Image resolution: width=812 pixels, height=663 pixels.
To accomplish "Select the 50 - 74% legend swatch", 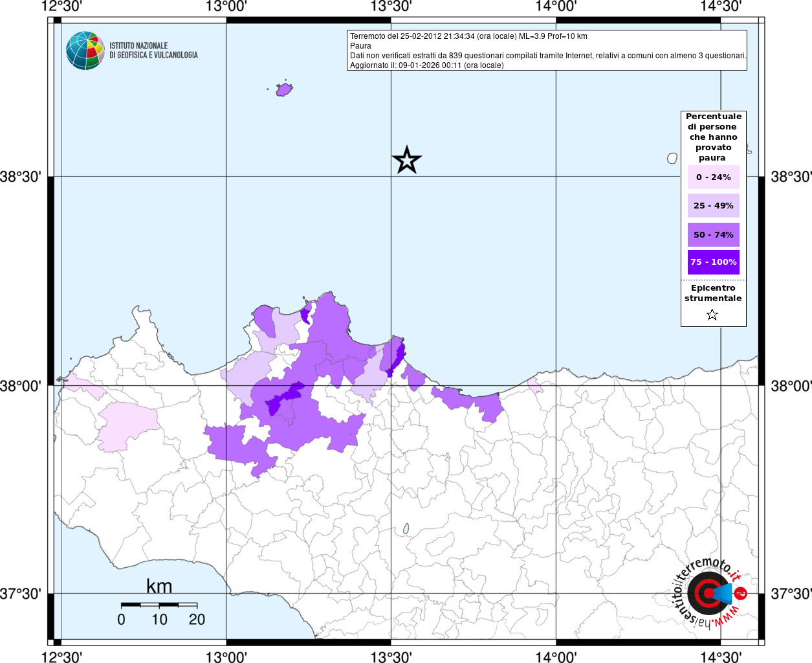I will (x=713, y=234).
